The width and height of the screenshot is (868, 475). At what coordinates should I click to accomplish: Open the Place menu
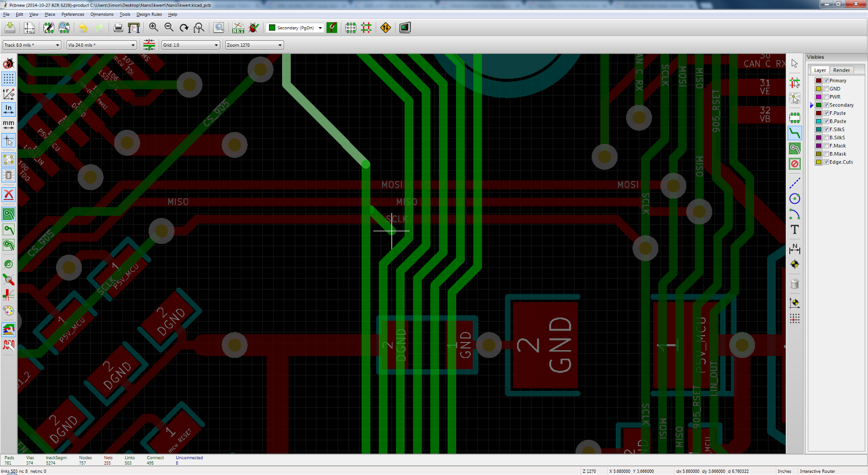click(x=50, y=15)
